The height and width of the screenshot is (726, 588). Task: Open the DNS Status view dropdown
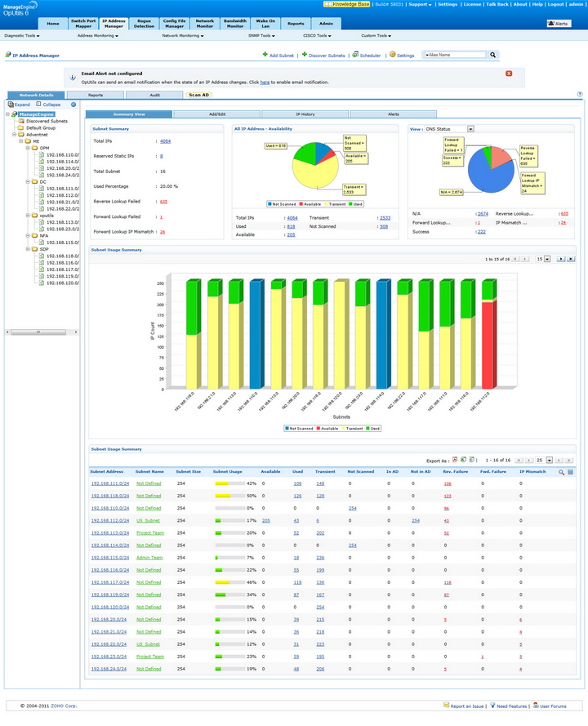[470, 129]
